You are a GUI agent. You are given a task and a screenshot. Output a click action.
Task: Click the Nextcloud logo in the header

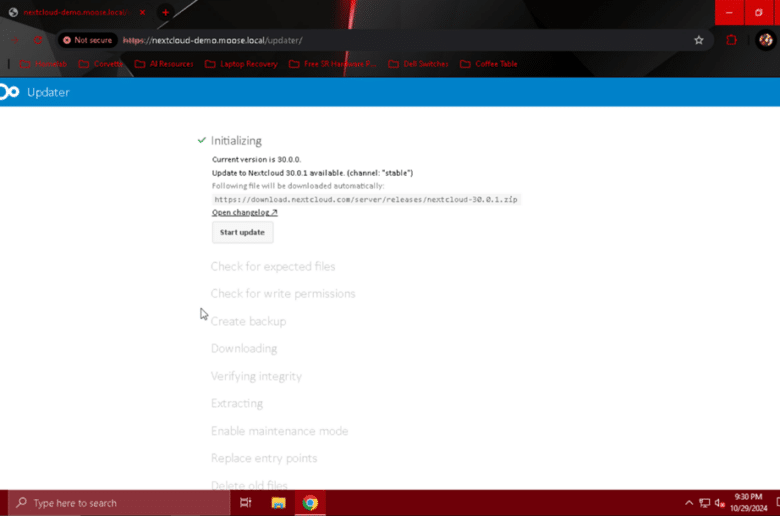9,92
